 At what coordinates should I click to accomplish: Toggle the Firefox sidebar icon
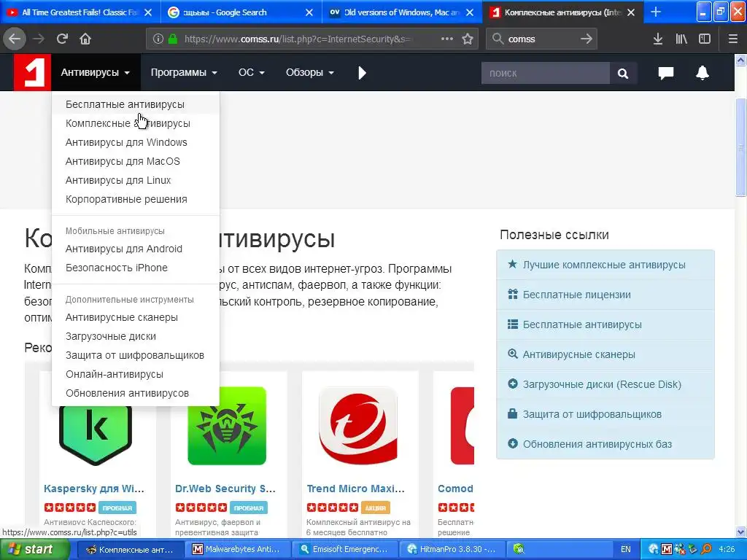point(705,39)
